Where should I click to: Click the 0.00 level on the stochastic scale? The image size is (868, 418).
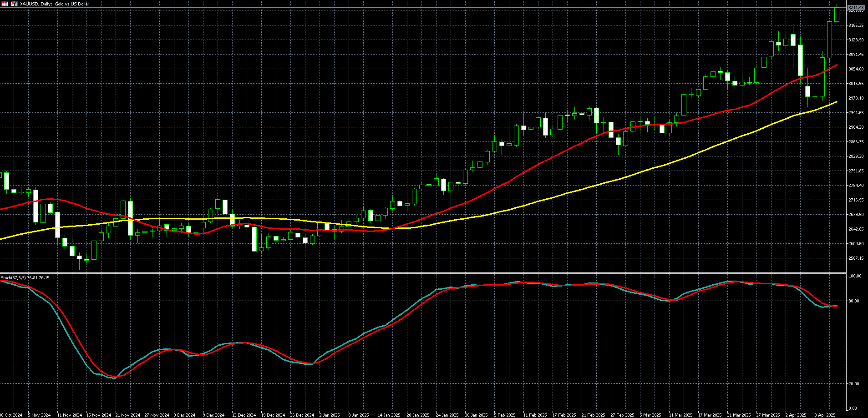tap(853, 408)
